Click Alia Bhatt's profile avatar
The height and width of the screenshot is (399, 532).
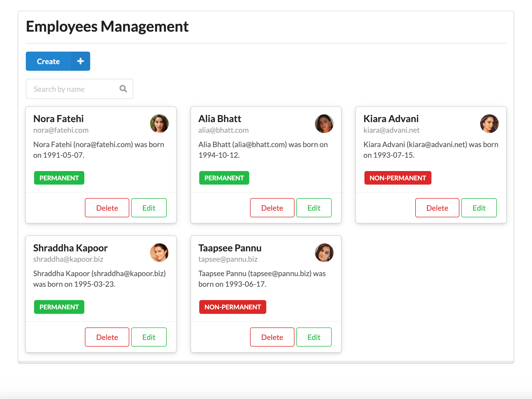coord(324,123)
